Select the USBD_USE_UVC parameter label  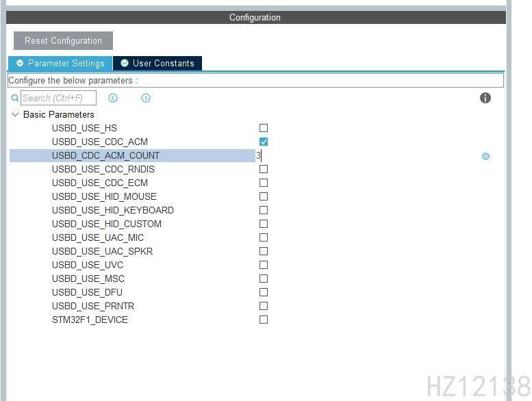88,265
